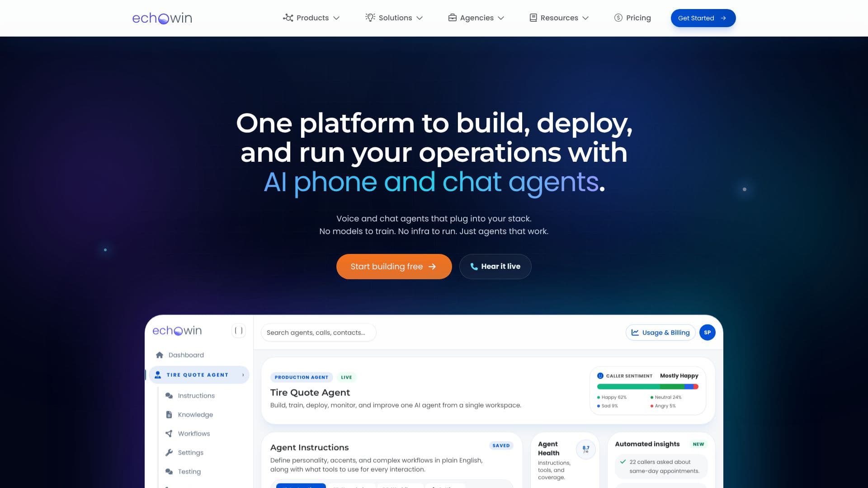Click the NEW badge on Automated insights

pos(698,444)
